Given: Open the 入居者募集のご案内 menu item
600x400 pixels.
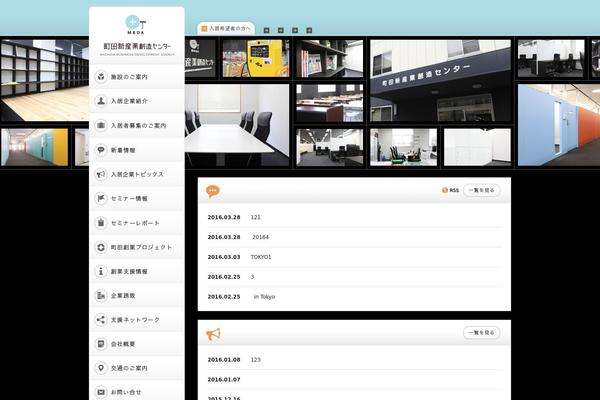Looking at the screenshot, I should point(137,125).
